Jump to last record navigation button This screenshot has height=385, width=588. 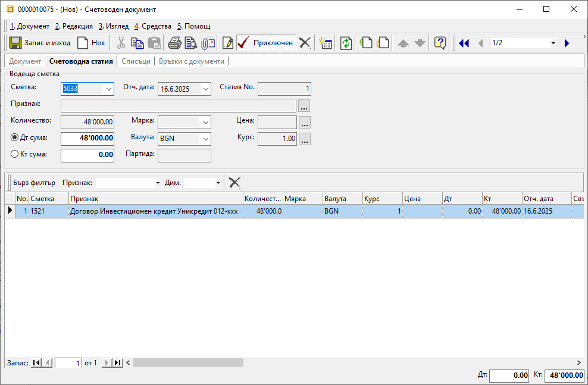tap(118, 362)
